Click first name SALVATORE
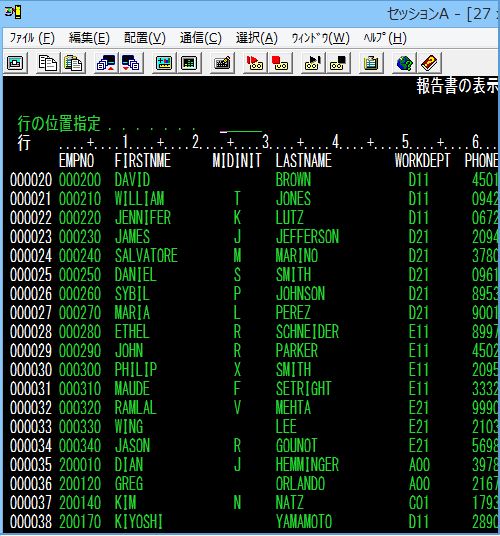The height and width of the screenshot is (536, 500). click(x=146, y=256)
